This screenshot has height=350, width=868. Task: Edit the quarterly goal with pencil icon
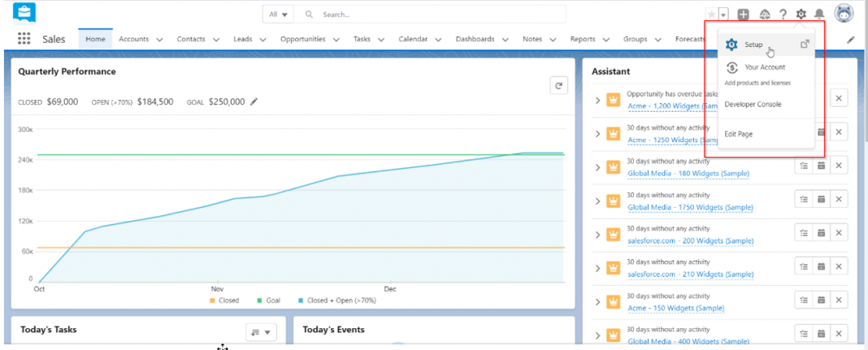(254, 102)
